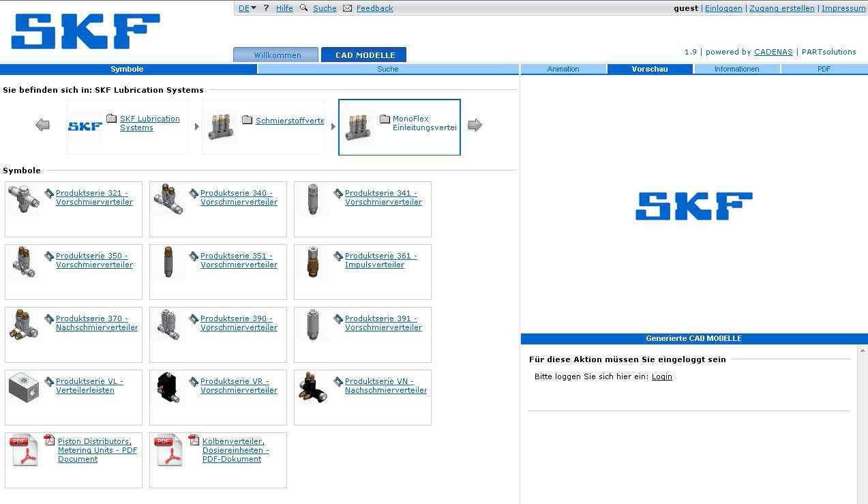
Task: Click the Impressum link
Action: (843, 8)
